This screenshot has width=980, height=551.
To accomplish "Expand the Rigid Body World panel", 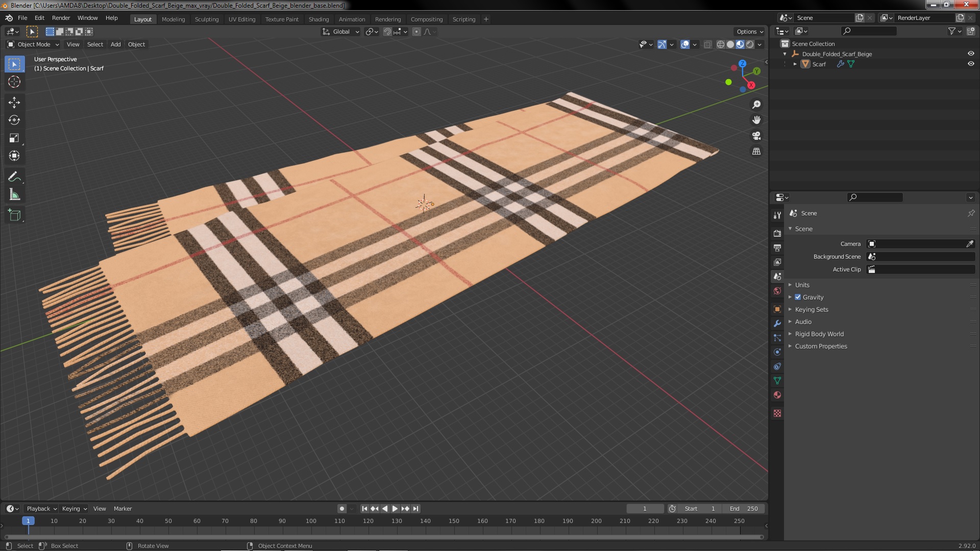I will (x=819, y=334).
